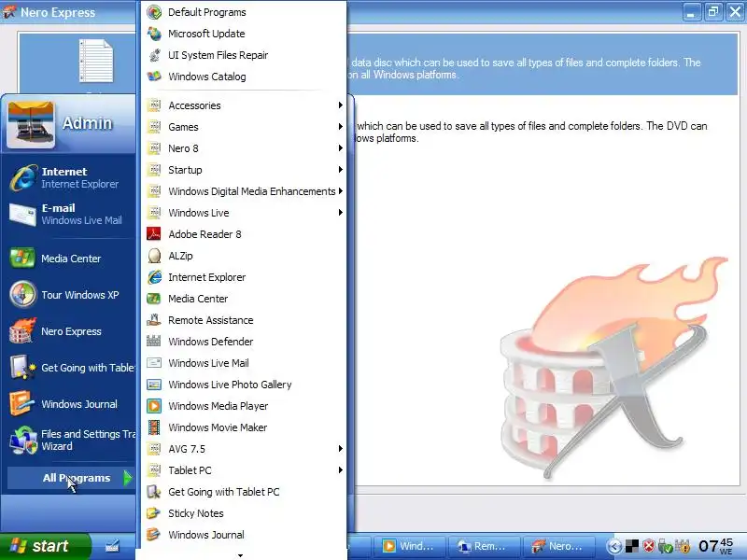Open Windows Movie Maker

[244, 427]
